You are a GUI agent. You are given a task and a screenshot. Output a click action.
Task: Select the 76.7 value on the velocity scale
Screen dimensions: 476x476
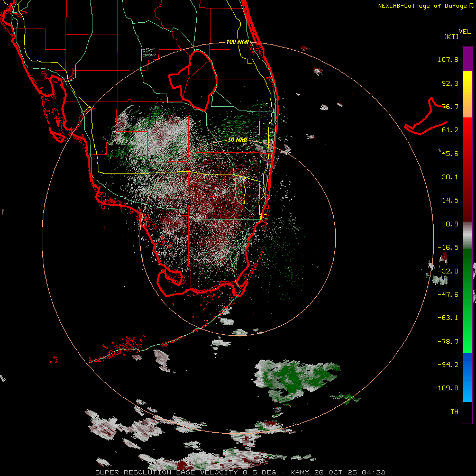click(x=450, y=106)
